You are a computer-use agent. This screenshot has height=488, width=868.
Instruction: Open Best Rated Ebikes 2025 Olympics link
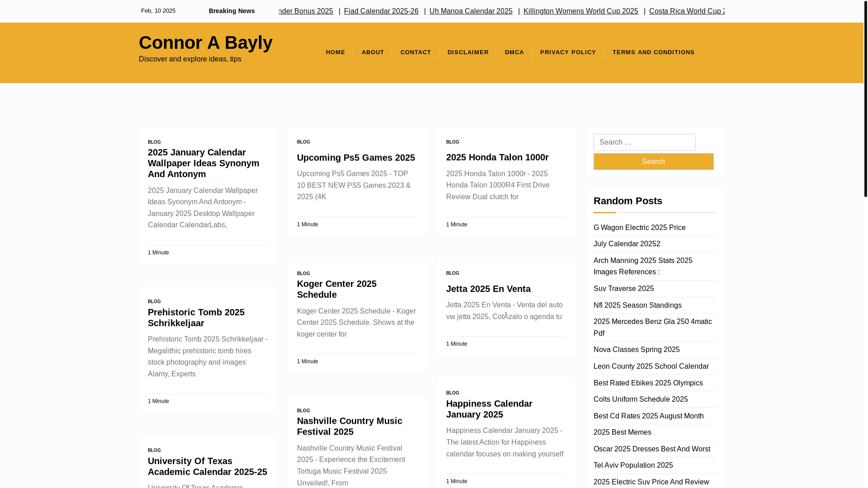[648, 383]
